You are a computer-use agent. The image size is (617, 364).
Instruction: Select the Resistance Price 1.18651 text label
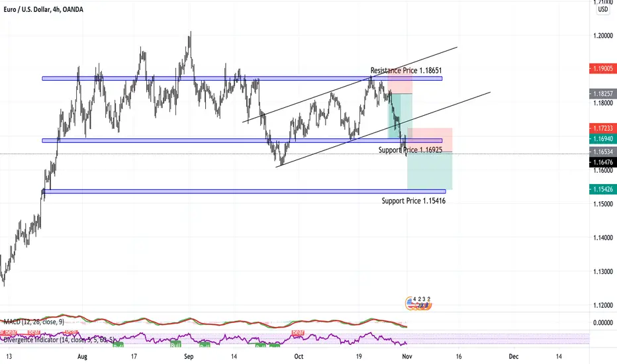pos(406,70)
